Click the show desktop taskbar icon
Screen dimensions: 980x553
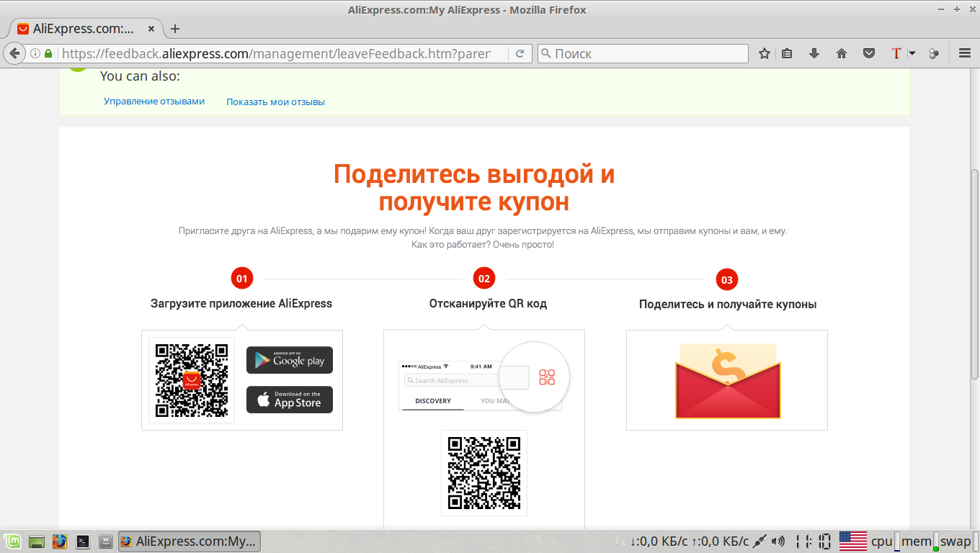(x=37, y=541)
